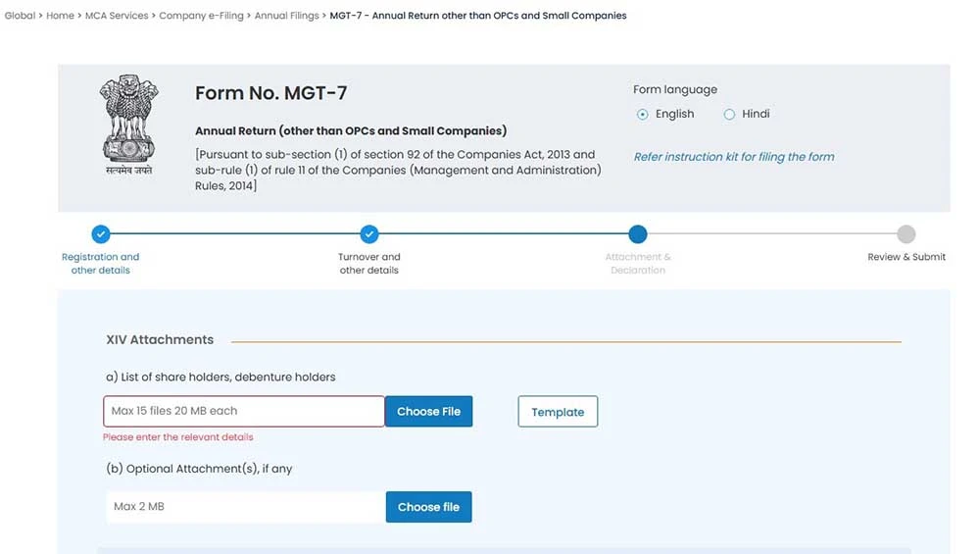Viewport: 980px width, 554px height.
Task: Click the Review & Submit step circle
Action: click(906, 233)
